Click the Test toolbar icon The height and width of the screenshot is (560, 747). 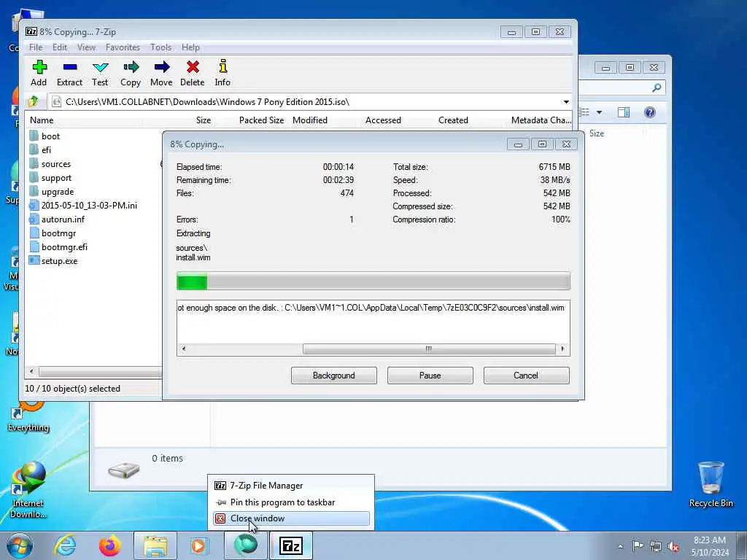coord(100,73)
